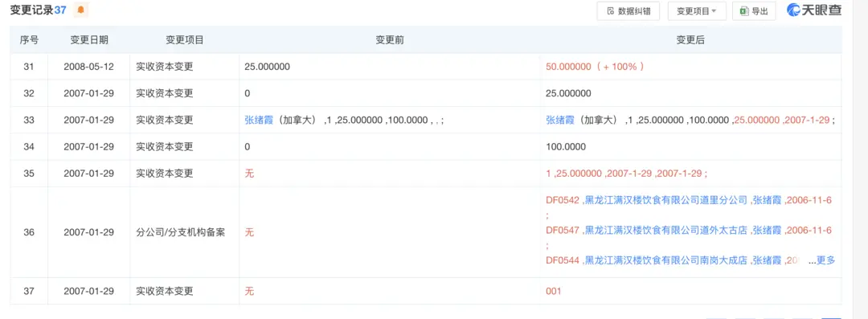868x319 pixels.
Task: Click the 变更项目 column header
Action: [x=185, y=40]
